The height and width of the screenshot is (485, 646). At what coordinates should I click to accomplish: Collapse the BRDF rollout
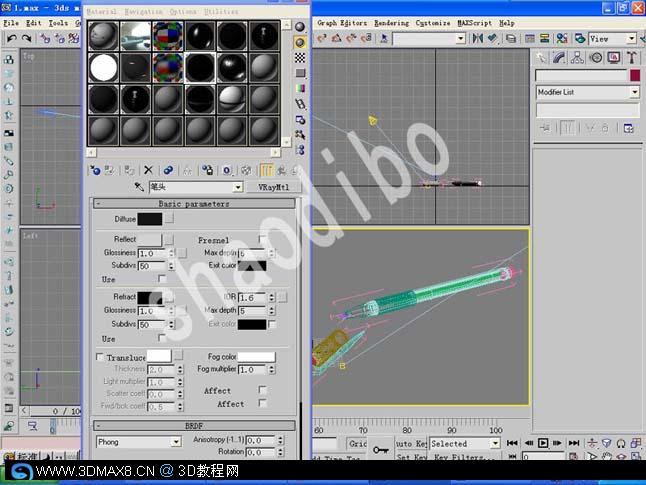tap(194, 426)
